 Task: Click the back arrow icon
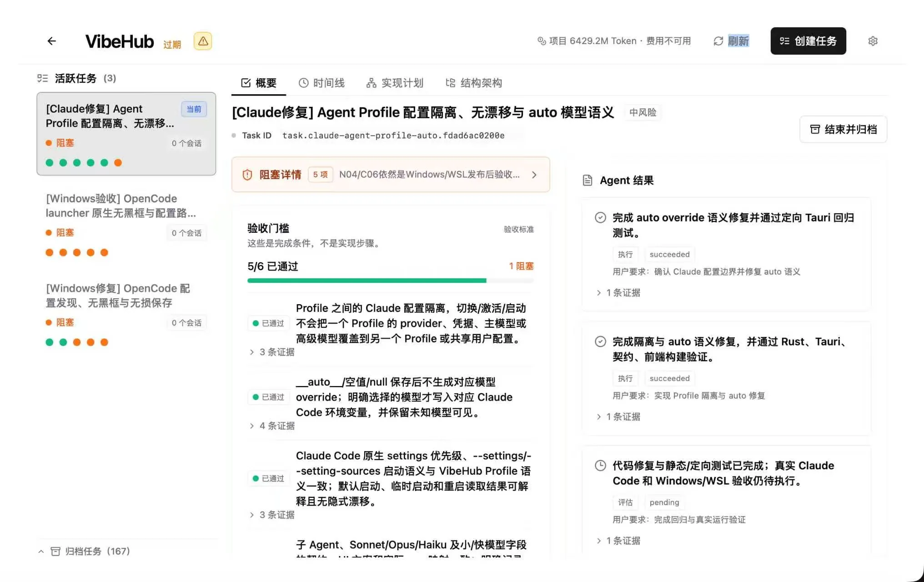(52, 41)
